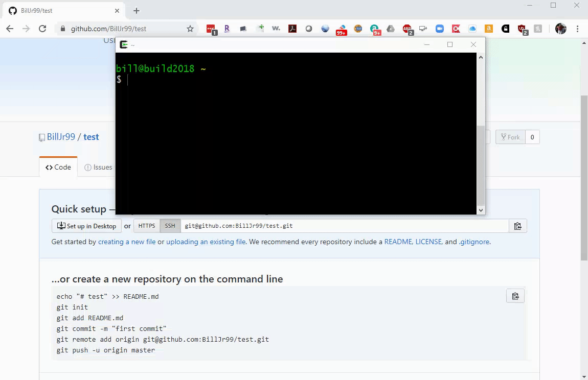The height and width of the screenshot is (380, 588).
Task: Open the Google Drive extension
Action: tap(391, 29)
